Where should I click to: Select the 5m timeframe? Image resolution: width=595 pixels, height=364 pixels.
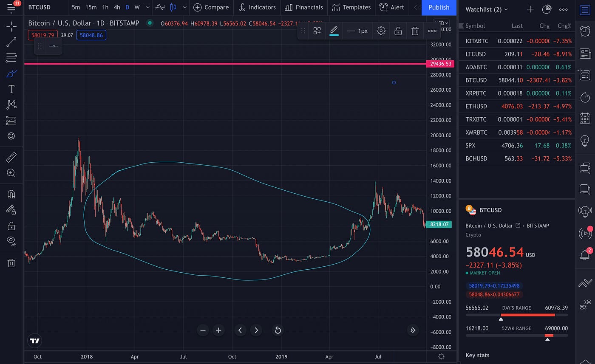click(x=76, y=7)
